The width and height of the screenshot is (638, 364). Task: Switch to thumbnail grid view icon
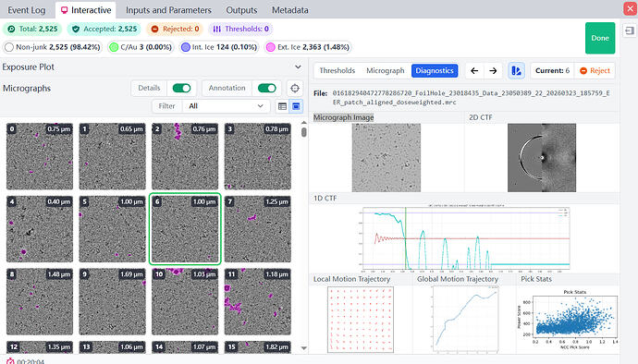pos(296,106)
